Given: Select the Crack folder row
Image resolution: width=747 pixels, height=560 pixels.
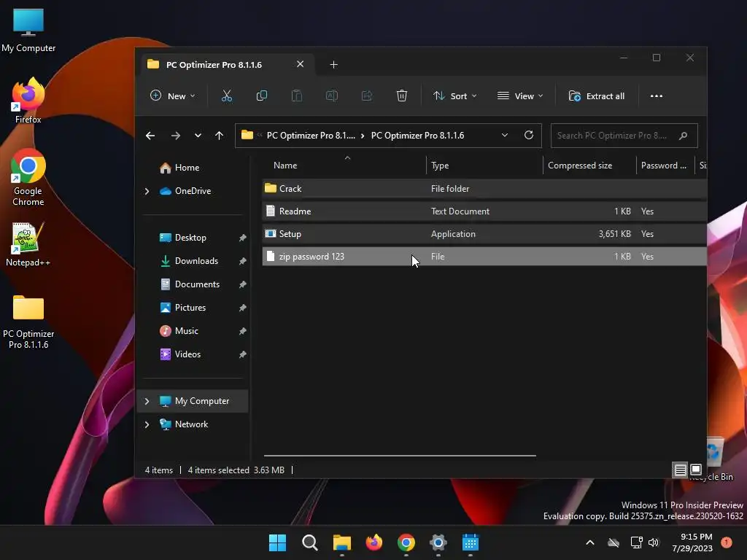Looking at the screenshot, I should click(484, 189).
